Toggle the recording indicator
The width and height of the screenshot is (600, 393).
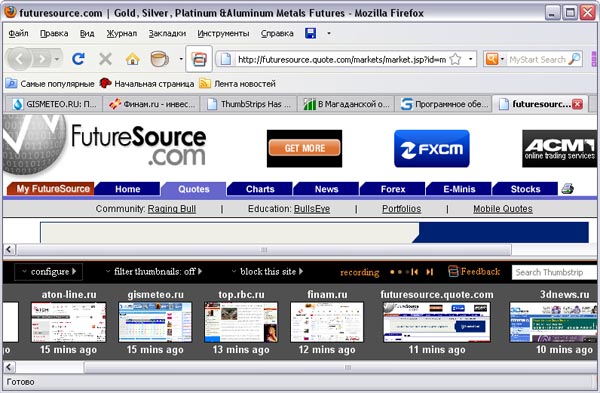(x=360, y=272)
